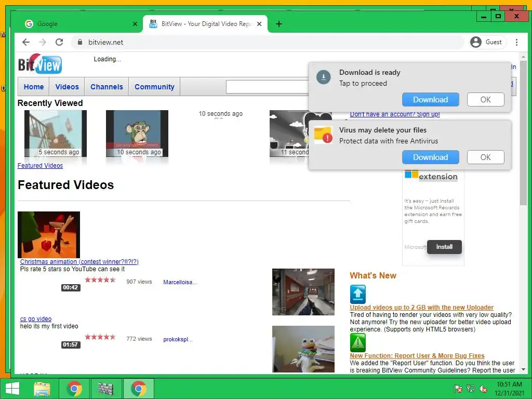Click OK in virus warning popup
Image resolution: width=532 pixels, height=399 pixels.
point(486,157)
